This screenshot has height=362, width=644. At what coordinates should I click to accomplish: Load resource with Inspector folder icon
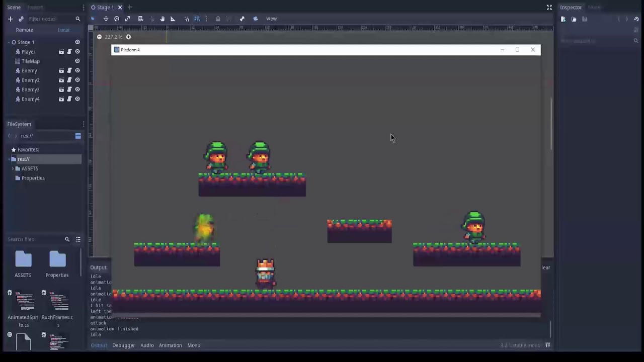pos(574,19)
